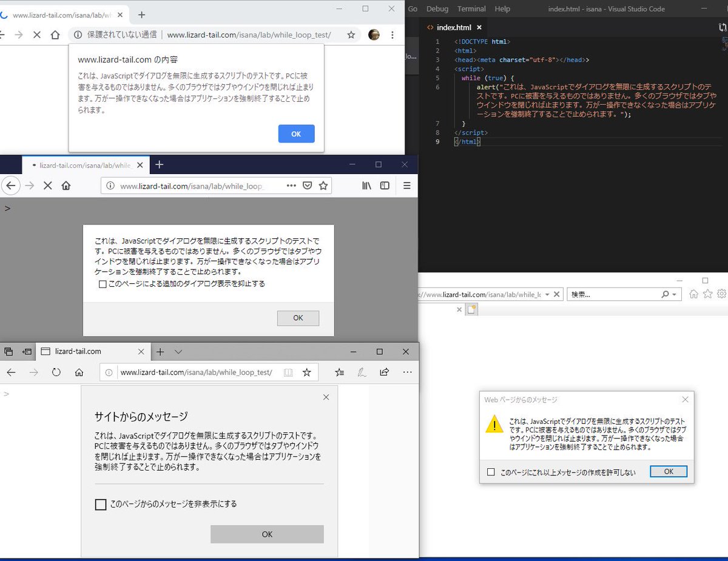Click the VS Code source control compare icon
Viewport: 728px width, 561px height.
click(x=722, y=27)
